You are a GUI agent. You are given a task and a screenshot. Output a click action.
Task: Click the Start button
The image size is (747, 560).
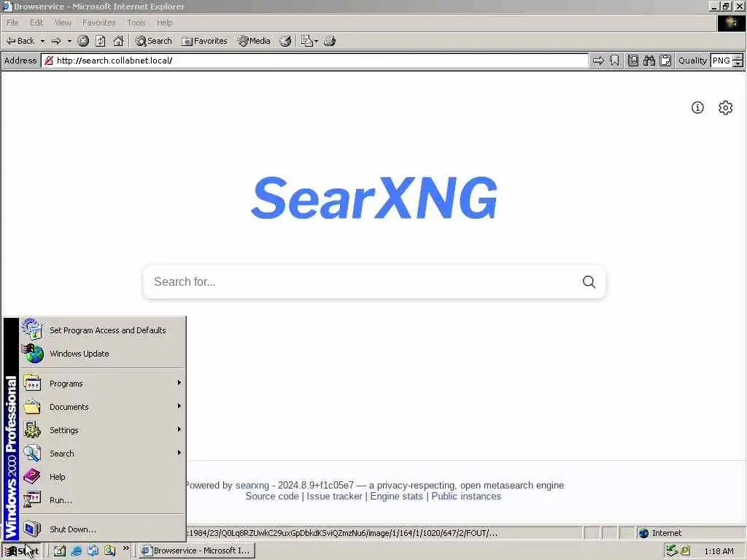click(x=22, y=551)
